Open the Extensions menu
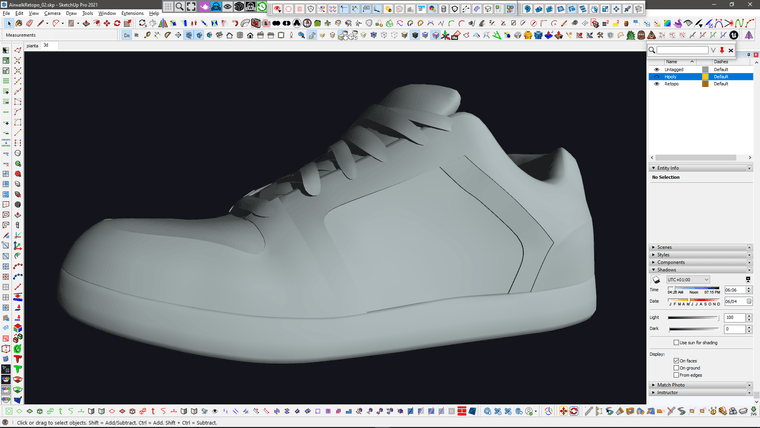 point(132,13)
